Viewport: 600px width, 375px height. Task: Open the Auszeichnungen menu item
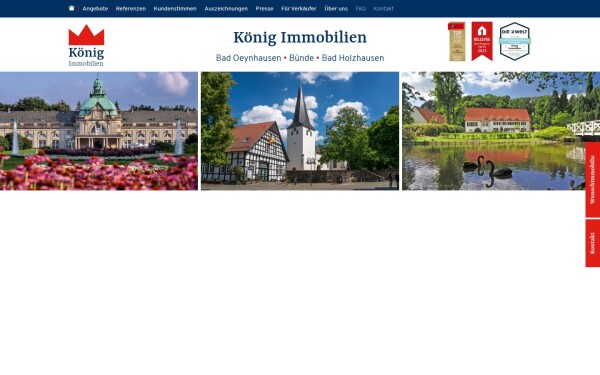[226, 8]
